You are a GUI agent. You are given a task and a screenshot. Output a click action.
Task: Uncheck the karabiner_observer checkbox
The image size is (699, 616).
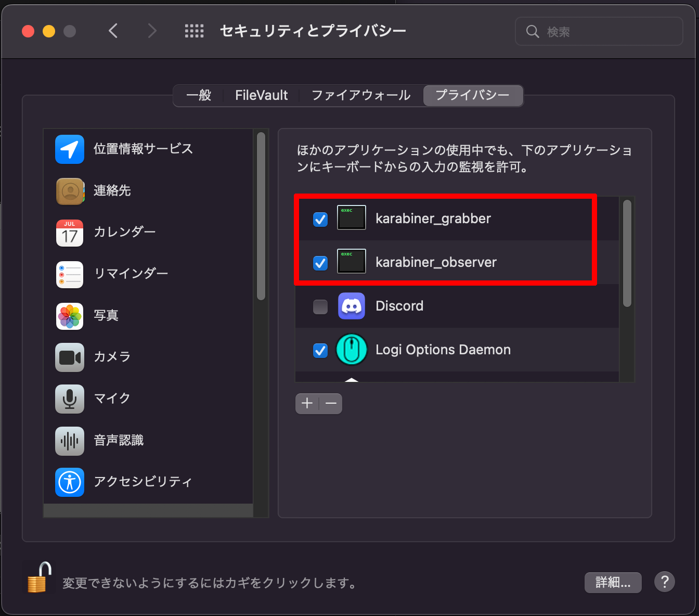click(320, 263)
